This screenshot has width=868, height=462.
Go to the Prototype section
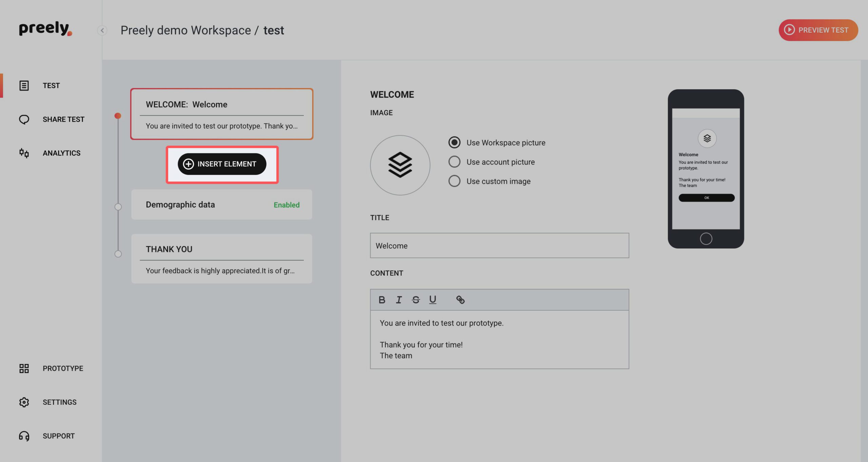[63, 368]
